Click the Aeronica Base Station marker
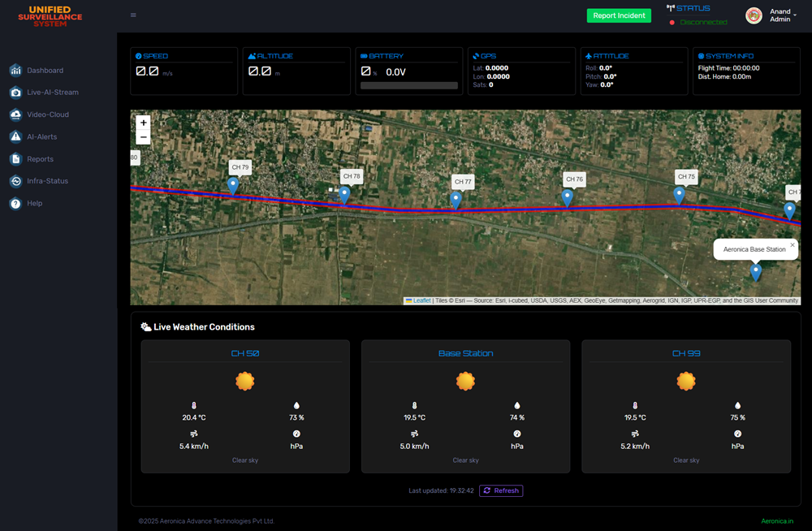Screen dimensions: 812x531 pos(756,272)
